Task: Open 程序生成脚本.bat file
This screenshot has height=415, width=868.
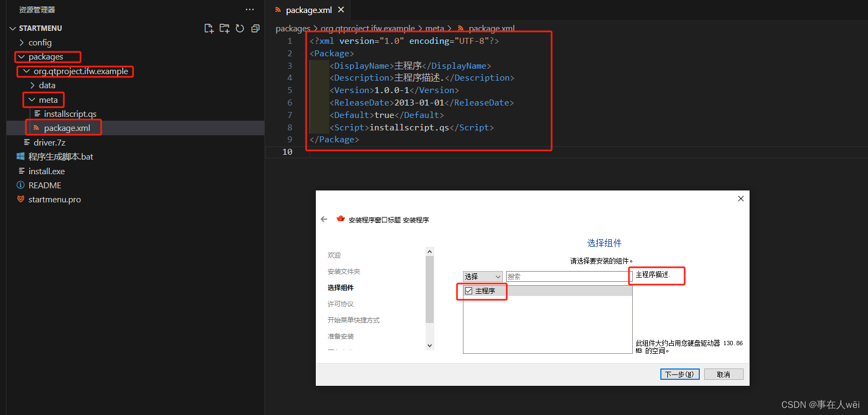Action: 61,156
